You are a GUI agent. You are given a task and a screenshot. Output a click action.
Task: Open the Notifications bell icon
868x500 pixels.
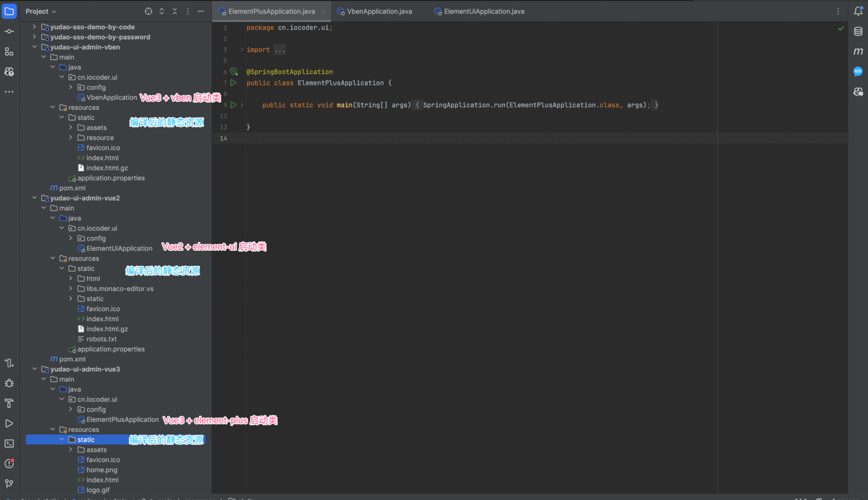[x=858, y=11]
